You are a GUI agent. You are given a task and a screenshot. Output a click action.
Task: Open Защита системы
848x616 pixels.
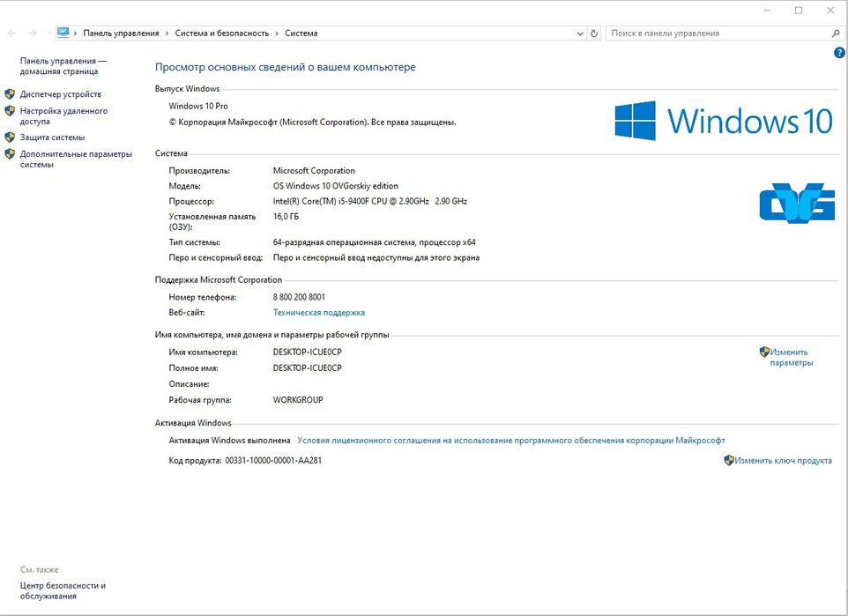pos(53,137)
